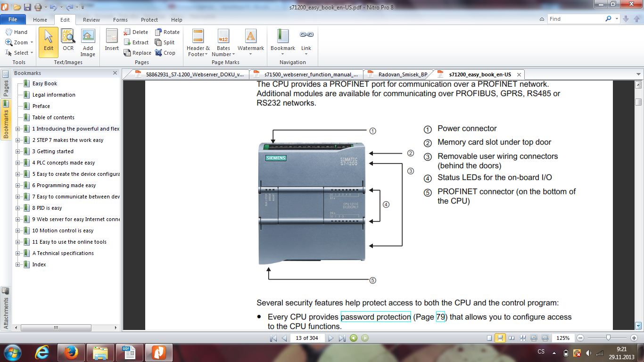Select continuous page view mode

(500, 338)
